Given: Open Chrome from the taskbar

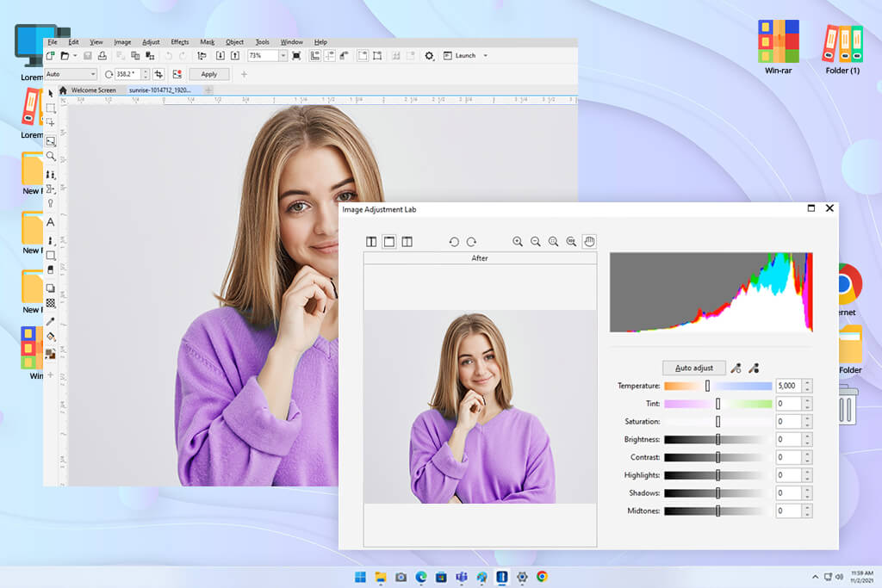Looking at the screenshot, I should [x=543, y=577].
